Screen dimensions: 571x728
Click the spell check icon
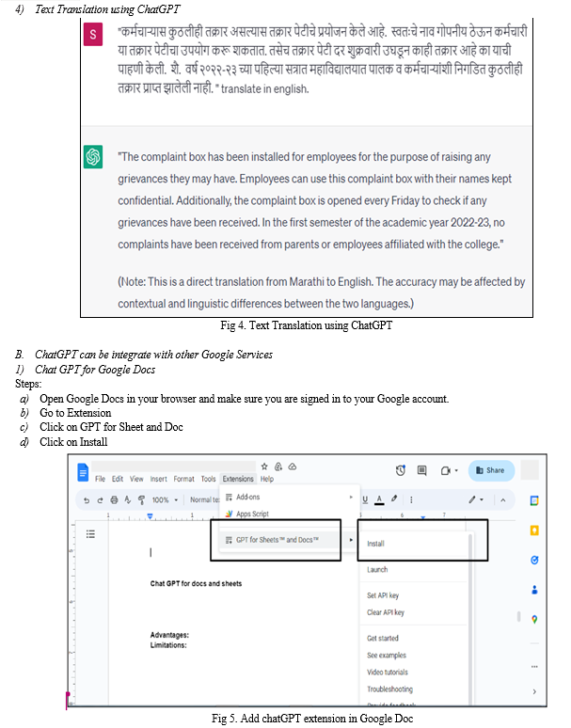pos(128,500)
